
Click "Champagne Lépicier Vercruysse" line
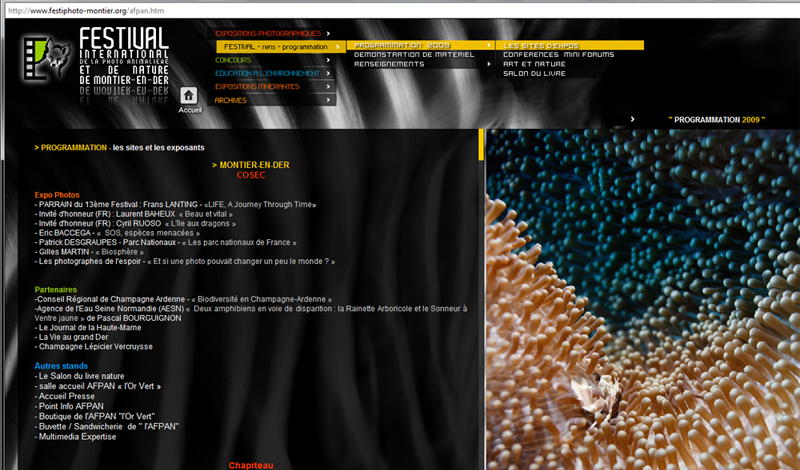tap(93, 347)
